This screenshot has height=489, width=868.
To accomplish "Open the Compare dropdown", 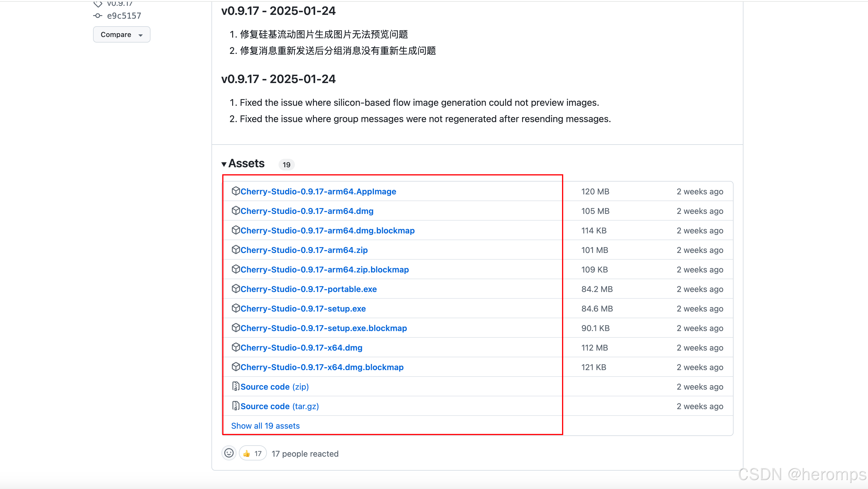I will tap(121, 34).
